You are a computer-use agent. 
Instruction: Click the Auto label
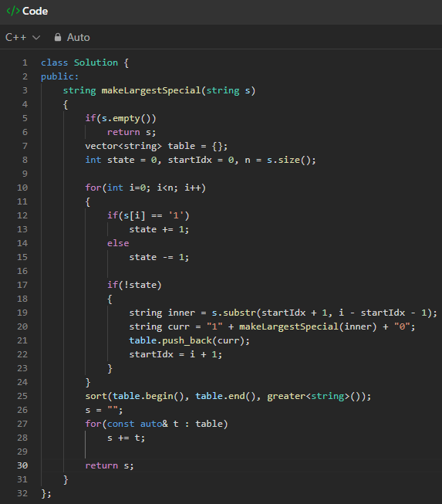pos(79,37)
